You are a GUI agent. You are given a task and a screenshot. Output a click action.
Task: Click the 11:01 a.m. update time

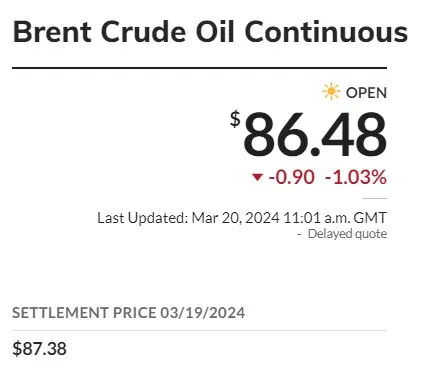tap(317, 218)
